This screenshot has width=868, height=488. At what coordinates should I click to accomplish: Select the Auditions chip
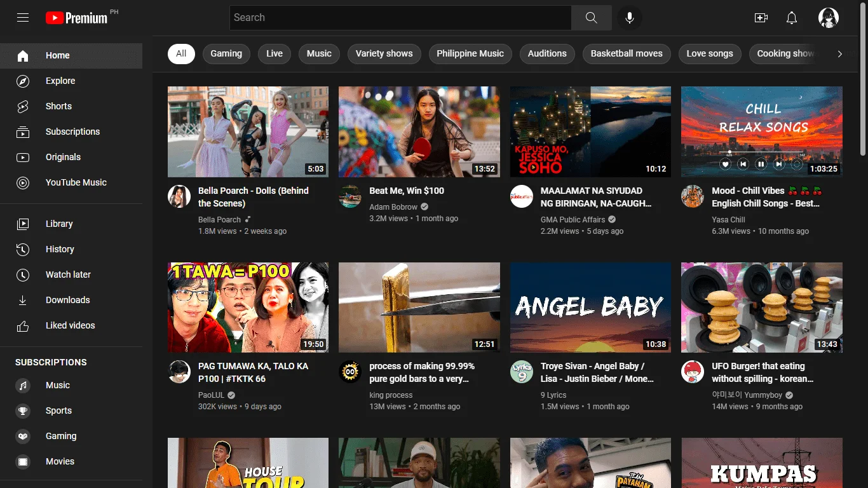coord(547,53)
